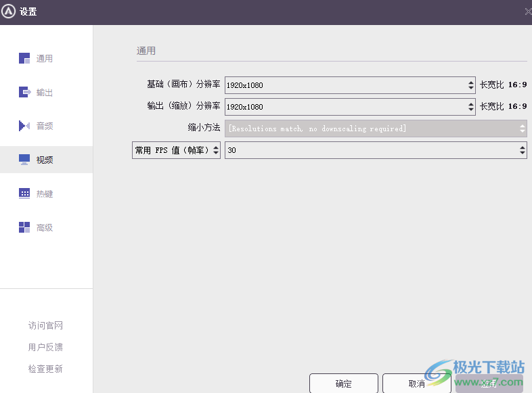
Task: Expand the FPS value 30 dropdown arrow
Action: [522, 150]
